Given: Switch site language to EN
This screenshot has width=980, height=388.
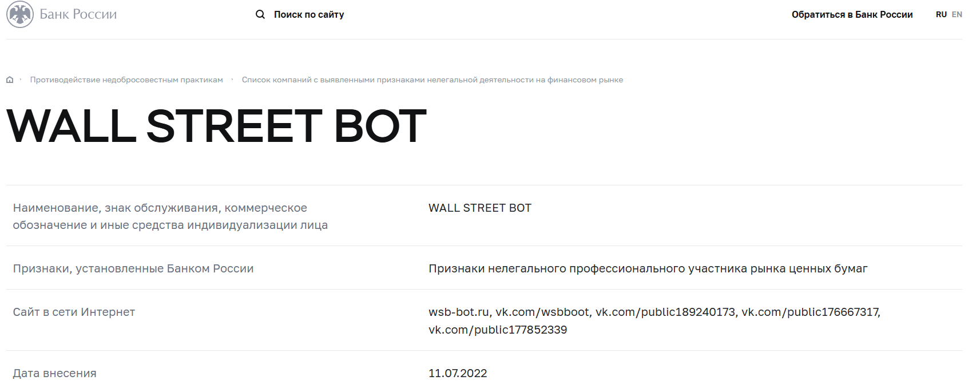Looking at the screenshot, I should point(957,14).
